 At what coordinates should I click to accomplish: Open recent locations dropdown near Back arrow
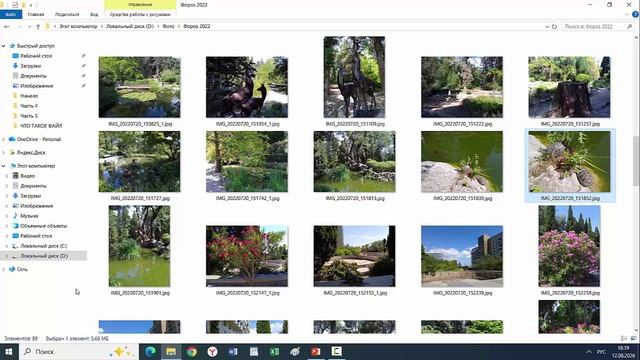pyautogui.click(x=29, y=27)
